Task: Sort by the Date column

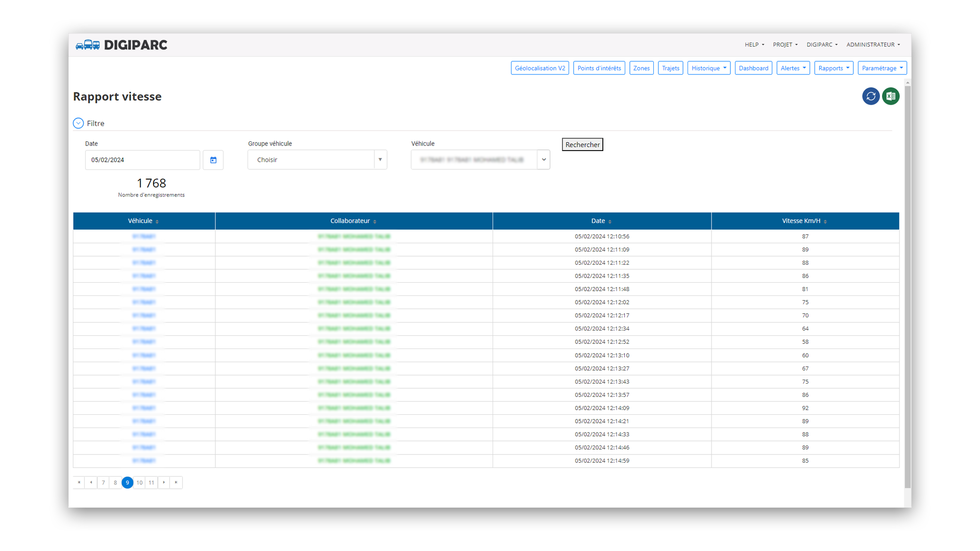Action: [601, 221]
